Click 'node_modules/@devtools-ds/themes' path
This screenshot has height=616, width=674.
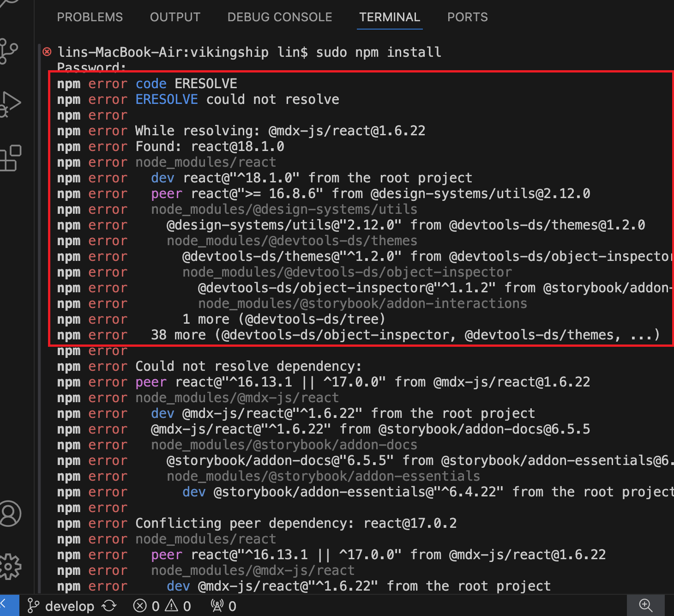point(292,241)
